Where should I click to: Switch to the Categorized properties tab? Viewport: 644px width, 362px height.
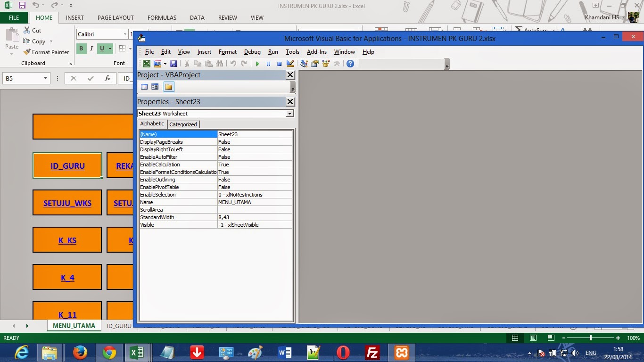[x=183, y=124]
